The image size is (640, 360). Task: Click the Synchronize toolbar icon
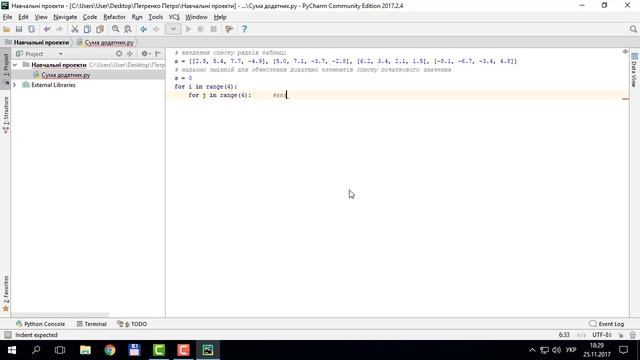31,29
